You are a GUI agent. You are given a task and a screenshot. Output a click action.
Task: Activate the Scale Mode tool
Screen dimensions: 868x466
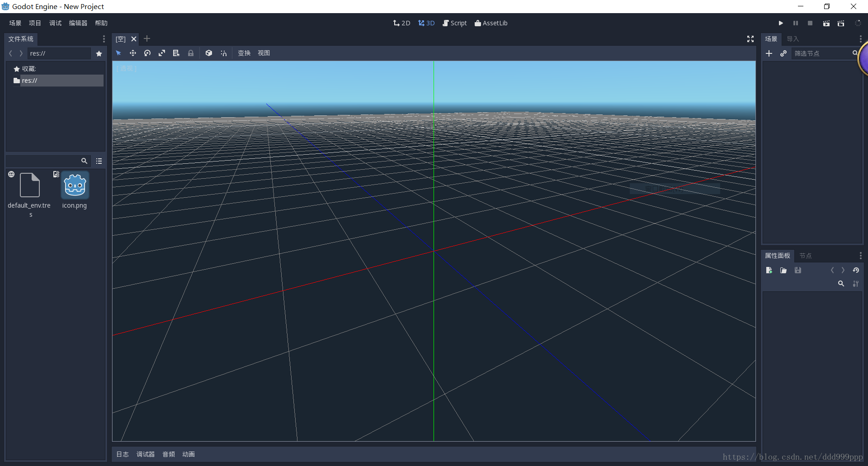click(x=162, y=53)
